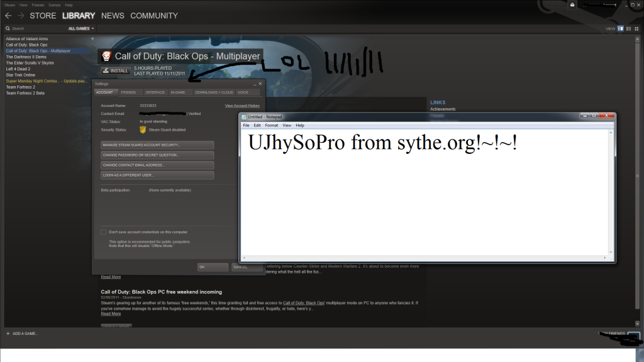Open Steam's View menu
The image size is (644, 362).
23,5
